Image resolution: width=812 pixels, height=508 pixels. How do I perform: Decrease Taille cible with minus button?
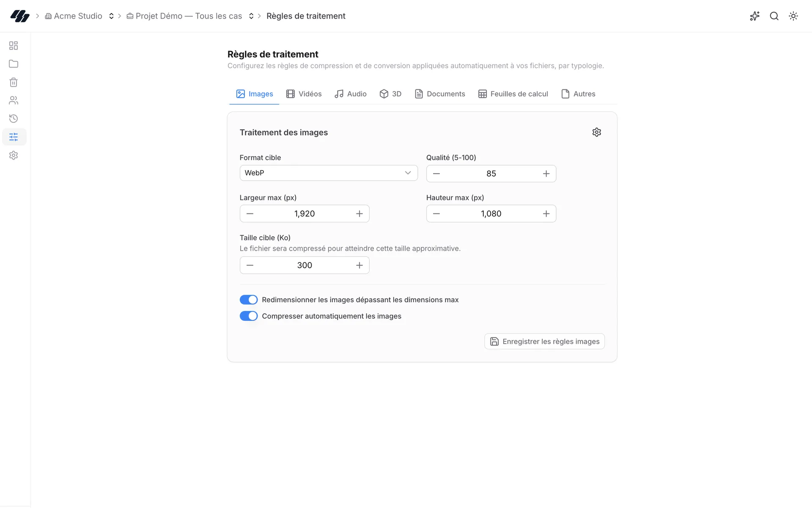point(250,265)
